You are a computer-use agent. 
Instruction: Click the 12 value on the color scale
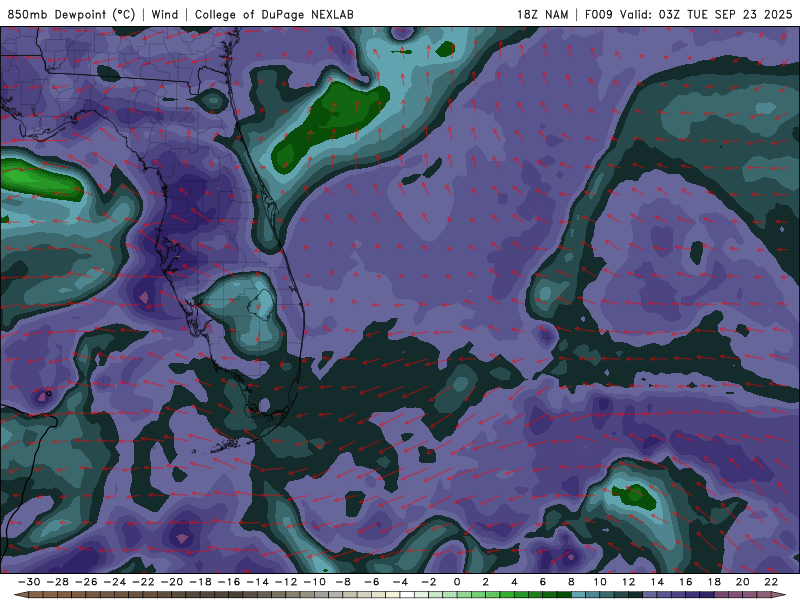coord(629,582)
